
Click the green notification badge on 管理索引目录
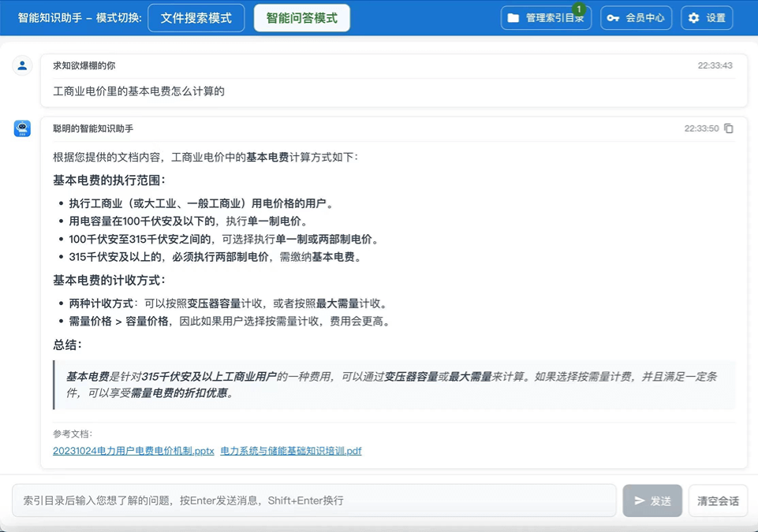[577, 7]
